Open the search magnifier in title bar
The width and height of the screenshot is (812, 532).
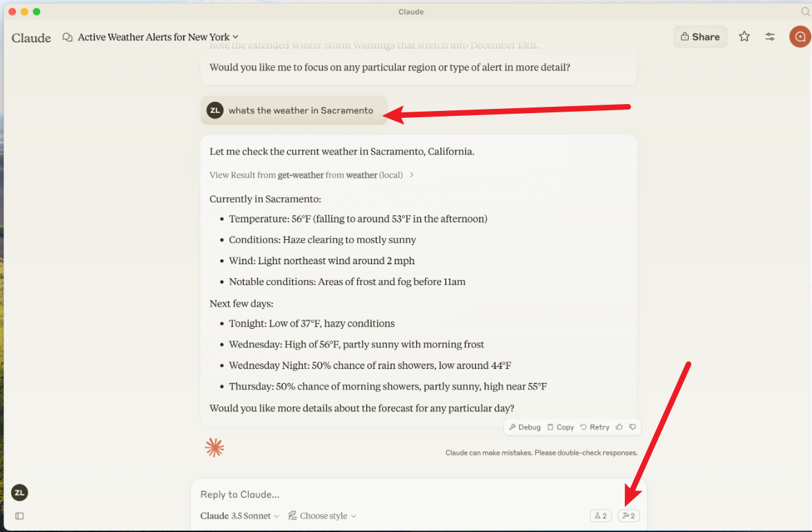[x=805, y=11]
